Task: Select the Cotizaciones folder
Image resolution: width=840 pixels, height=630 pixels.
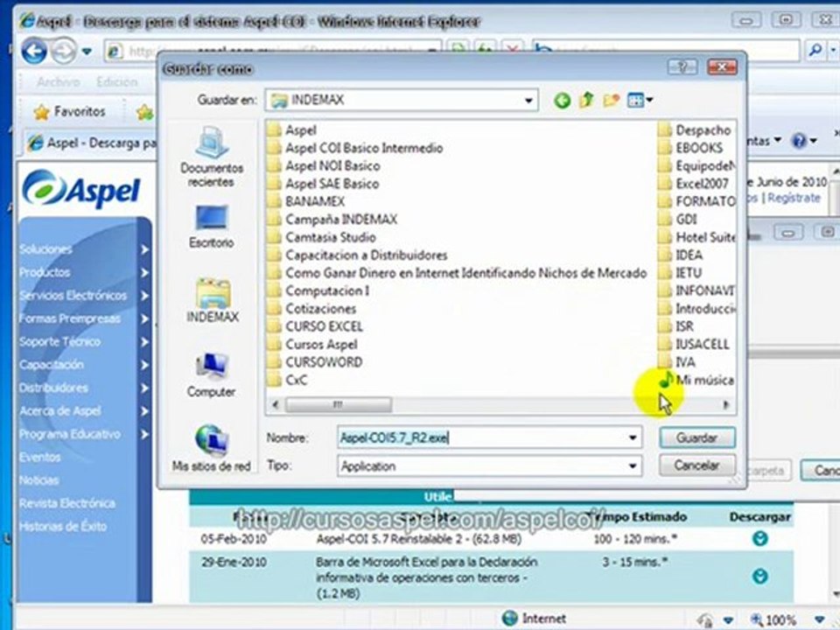Action: coord(312,309)
